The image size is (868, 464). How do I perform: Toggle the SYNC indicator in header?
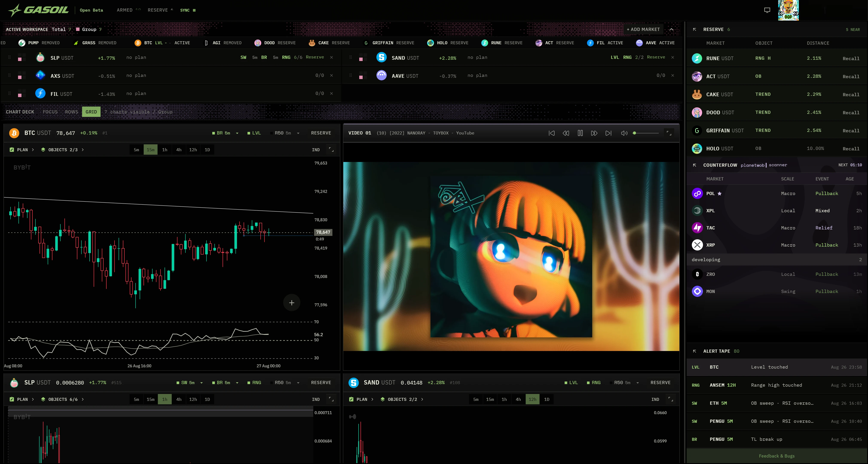(x=188, y=10)
